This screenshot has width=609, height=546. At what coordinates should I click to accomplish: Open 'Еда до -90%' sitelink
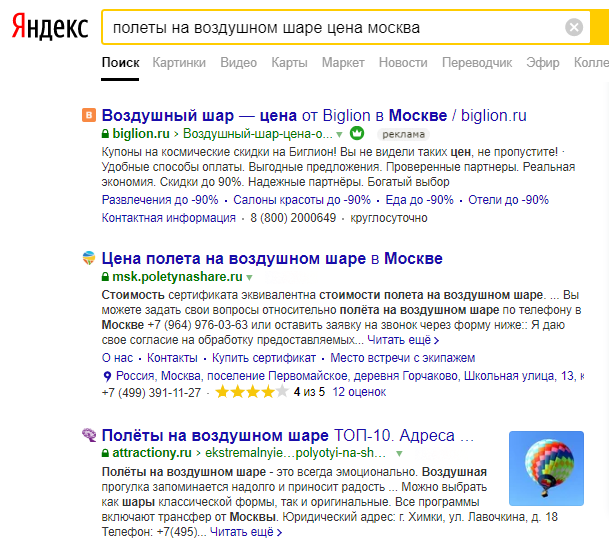(x=419, y=200)
